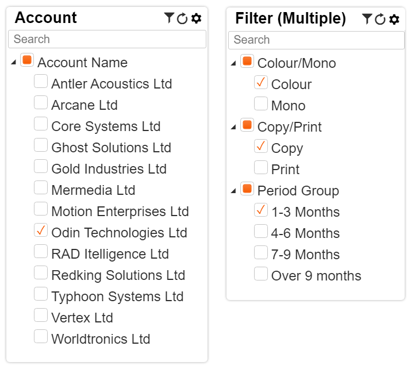Select Worldtronics Ltd account label
This screenshot has width=411, height=369.
[101, 339]
